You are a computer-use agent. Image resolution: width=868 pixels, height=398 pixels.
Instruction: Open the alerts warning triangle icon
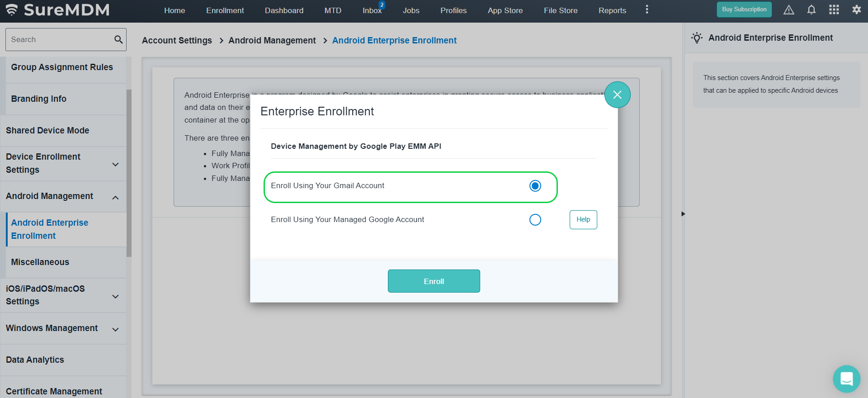788,10
